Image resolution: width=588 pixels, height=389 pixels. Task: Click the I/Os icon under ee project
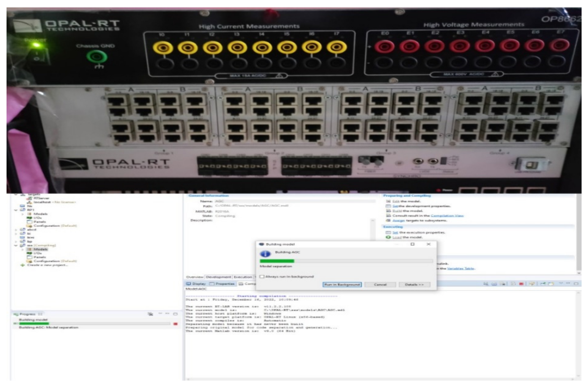(30, 253)
